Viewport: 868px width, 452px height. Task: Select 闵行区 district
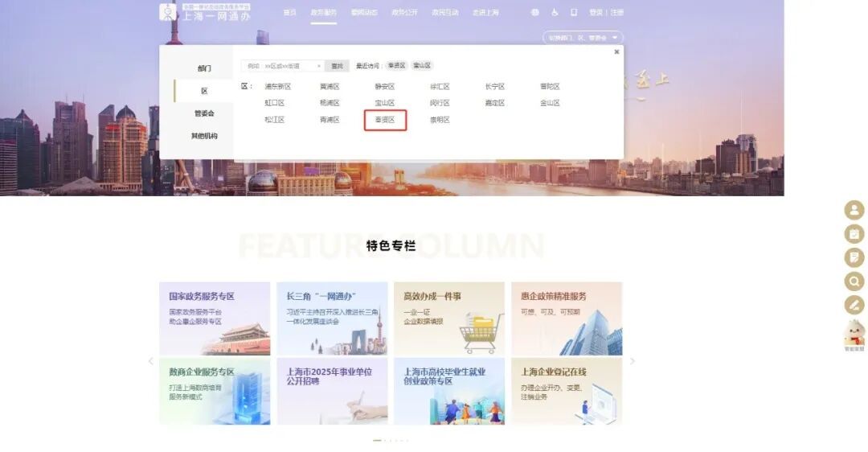[x=440, y=103]
